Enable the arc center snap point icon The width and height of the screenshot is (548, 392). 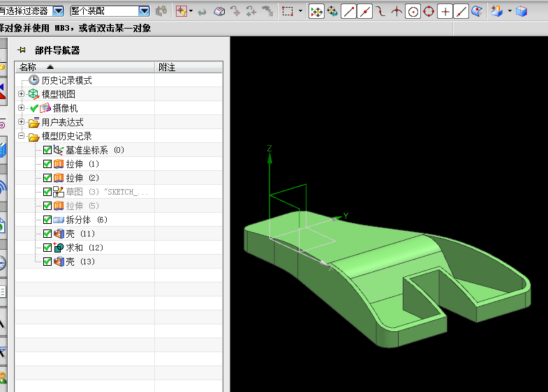pos(413,11)
